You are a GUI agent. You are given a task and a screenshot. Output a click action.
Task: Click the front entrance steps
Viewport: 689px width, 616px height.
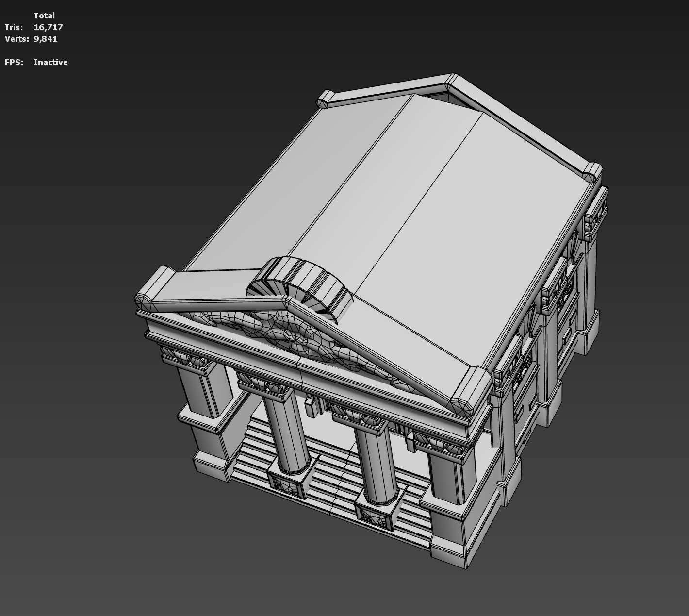(330, 466)
